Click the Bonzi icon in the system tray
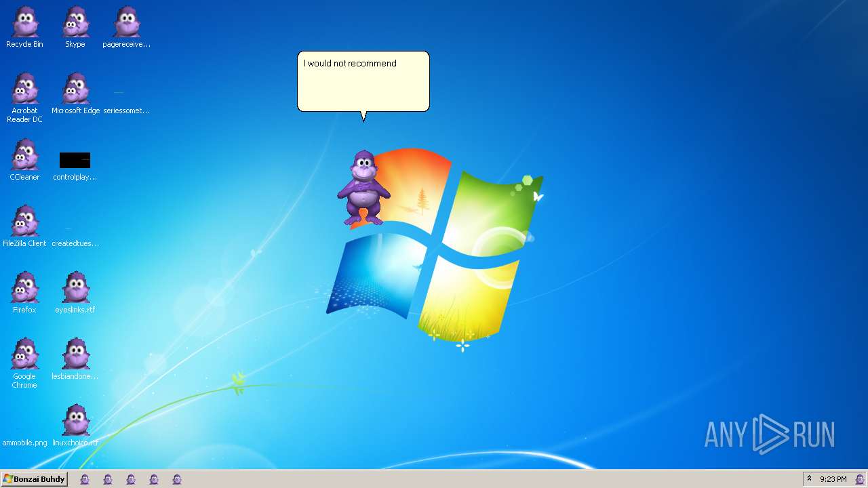 click(x=860, y=479)
